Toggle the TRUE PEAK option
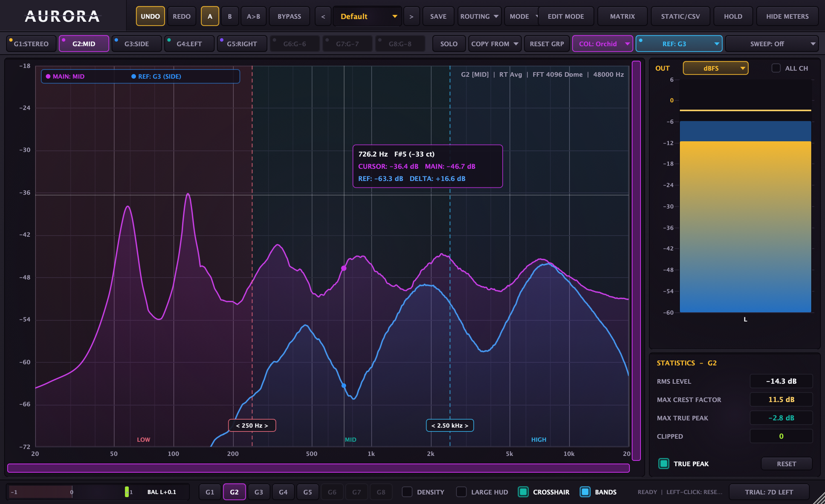The height and width of the screenshot is (504, 825). click(x=664, y=464)
